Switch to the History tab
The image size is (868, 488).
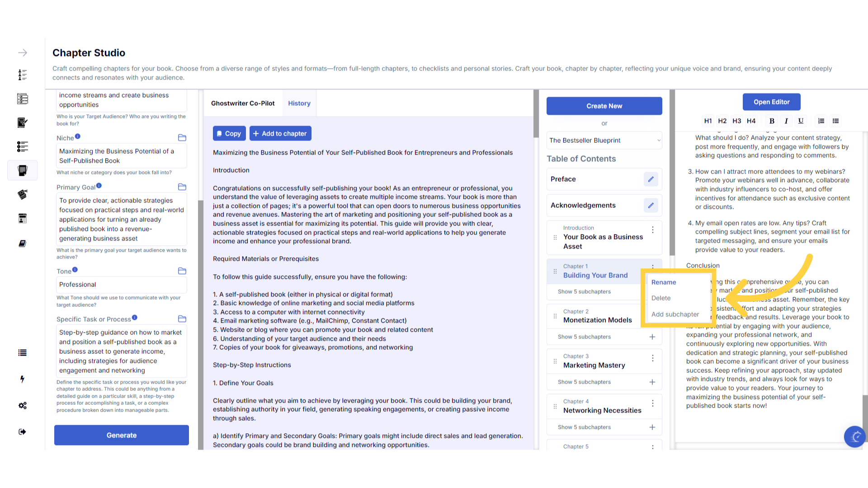[299, 103]
